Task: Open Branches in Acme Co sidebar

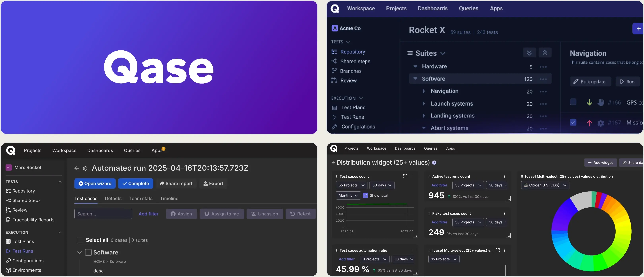Action: click(x=346, y=71)
